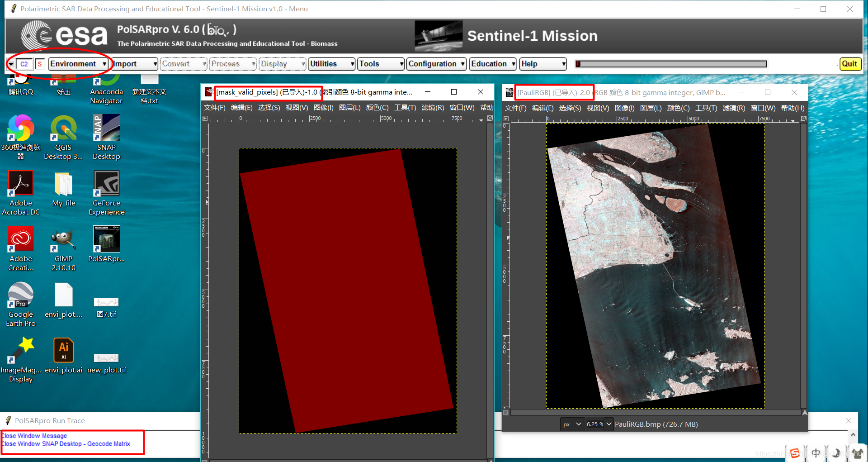The width and height of the screenshot is (868, 462).
Task: Select the envi_plot file without extension icon
Action: click(63, 300)
